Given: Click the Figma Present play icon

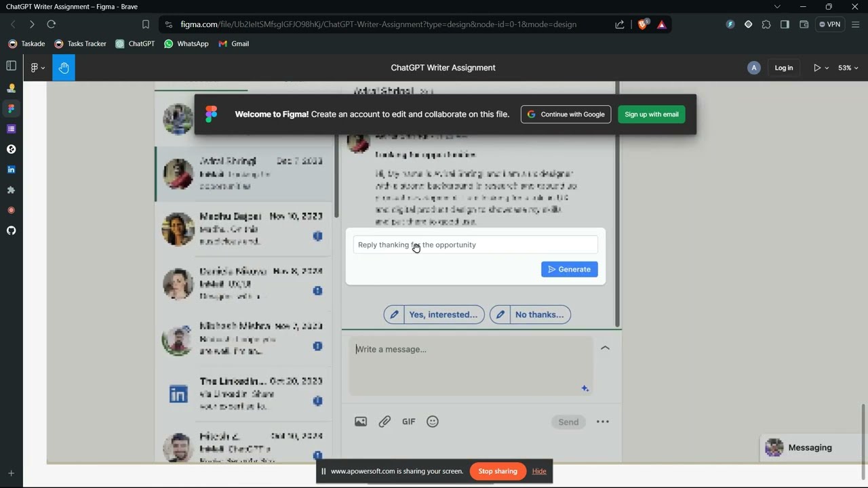Looking at the screenshot, I should [817, 68].
